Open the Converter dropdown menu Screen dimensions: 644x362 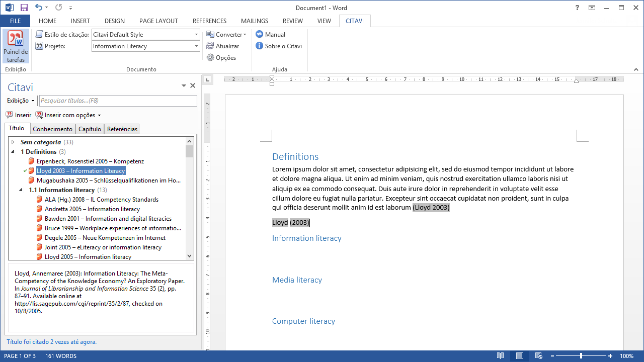[226, 35]
